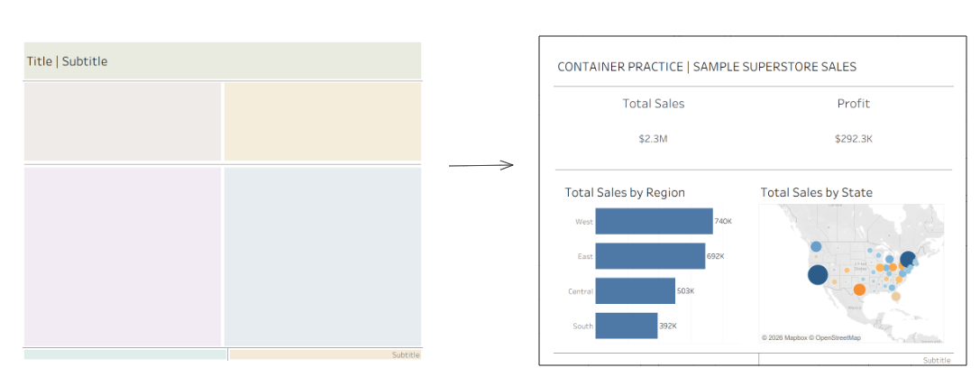Select the large purple wireframe container
The height and width of the screenshot is (377, 980).
123,256
